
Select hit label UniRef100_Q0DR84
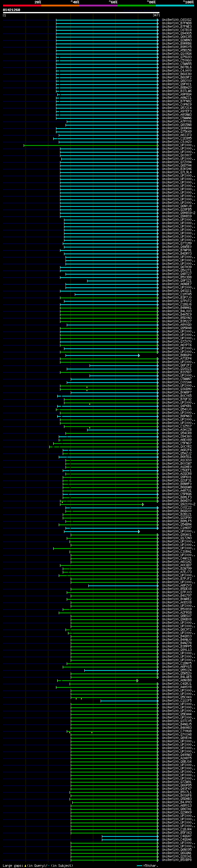point(176,128)
